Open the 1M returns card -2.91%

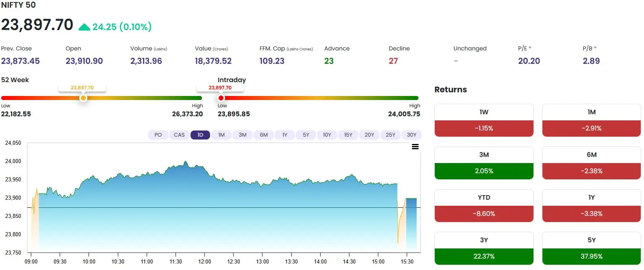[x=592, y=120]
